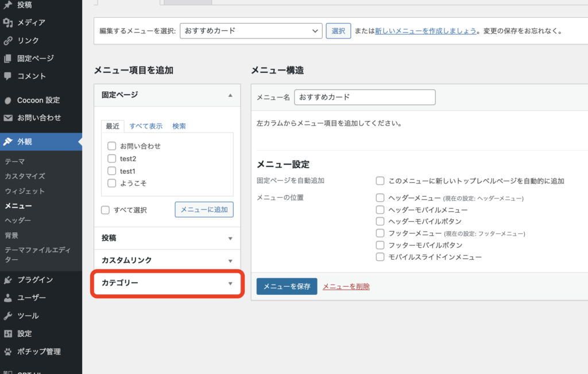The image size is (588, 374).
Task: Check the フッターモバイルボタン location checkbox
Action: tap(380, 245)
